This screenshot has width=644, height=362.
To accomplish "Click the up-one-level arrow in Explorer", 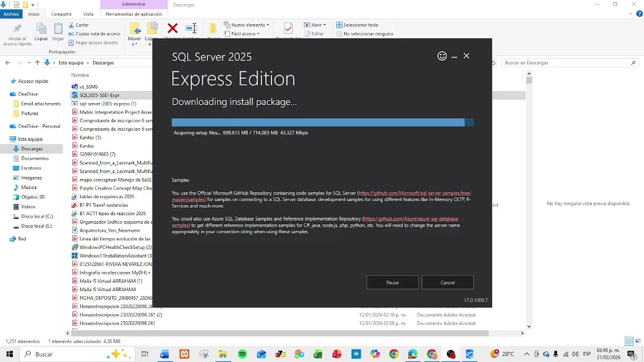I will point(37,63).
